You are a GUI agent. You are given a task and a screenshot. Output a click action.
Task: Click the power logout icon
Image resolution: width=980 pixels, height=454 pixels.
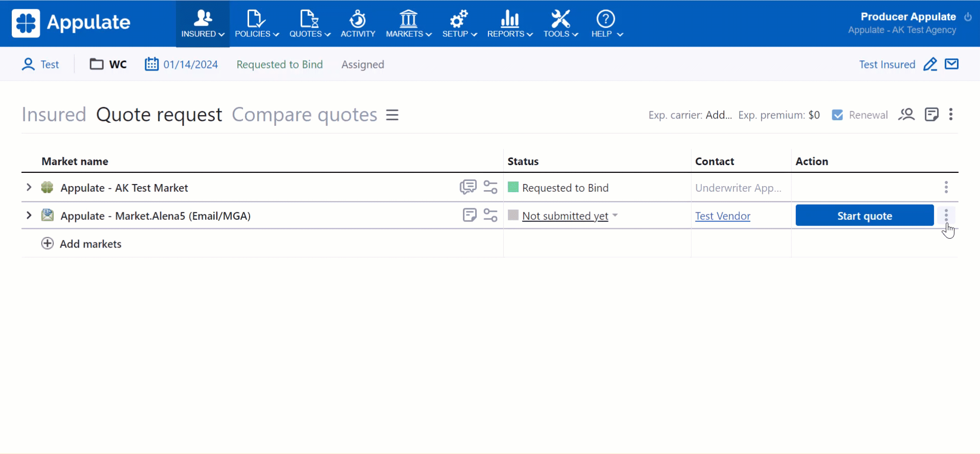[x=968, y=17]
